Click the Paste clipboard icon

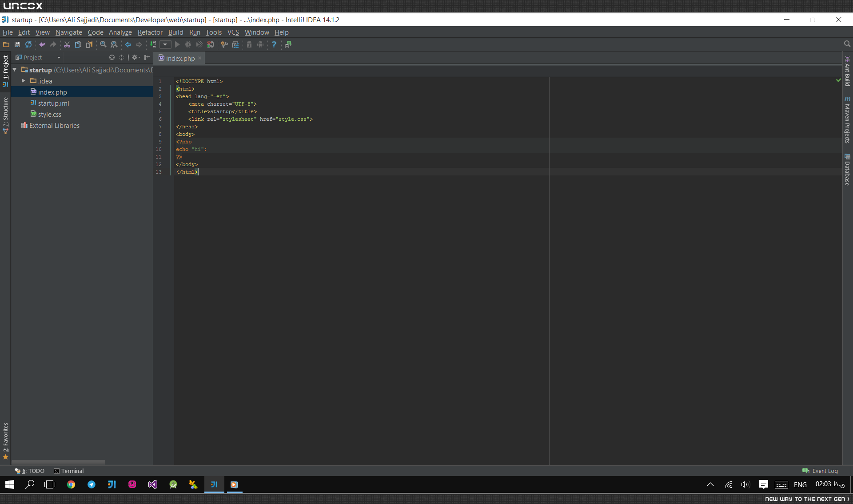click(89, 44)
